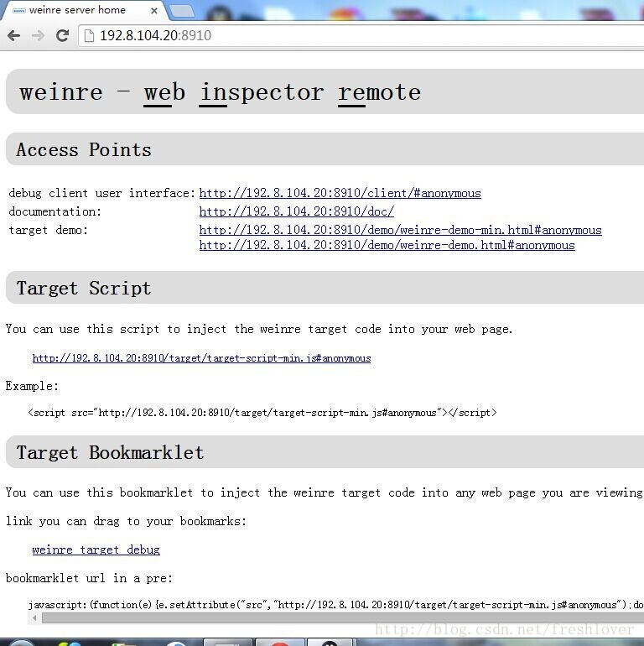Click the Target Script heading

84,288
